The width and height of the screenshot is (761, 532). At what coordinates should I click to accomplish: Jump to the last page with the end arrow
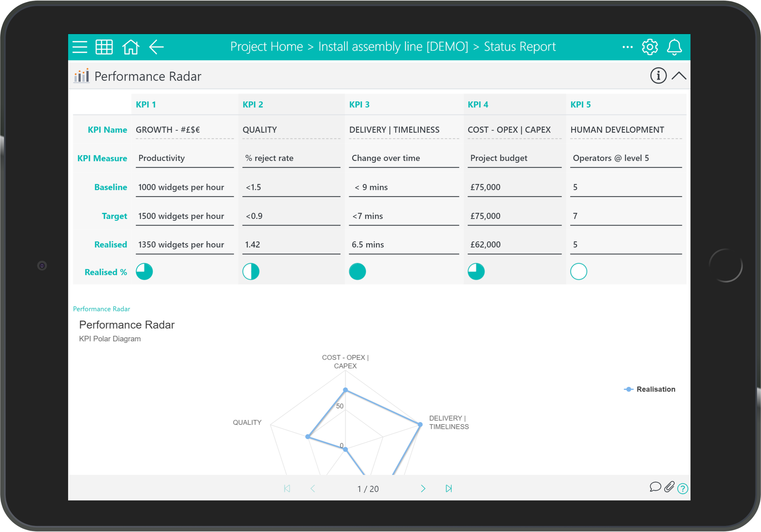449,488
